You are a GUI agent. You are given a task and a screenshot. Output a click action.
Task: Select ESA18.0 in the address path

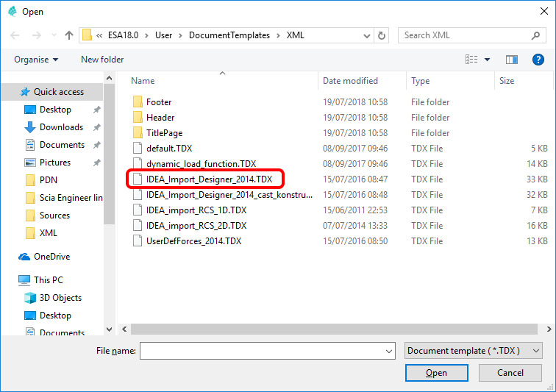pyautogui.click(x=123, y=35)
